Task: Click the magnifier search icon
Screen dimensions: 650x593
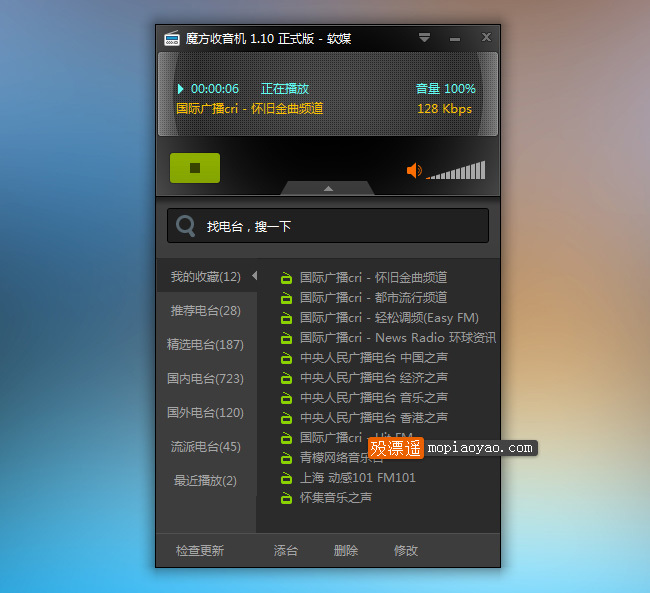Action: 185,226
